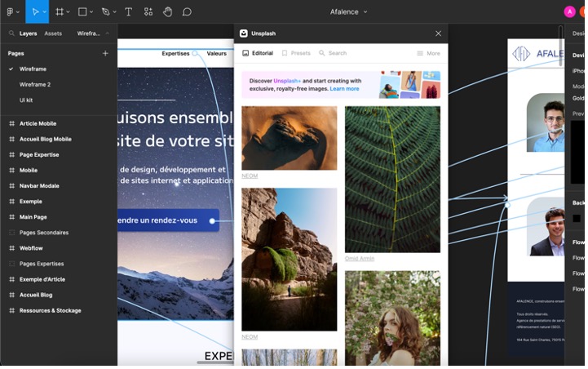Insert the sand dune aerial photo

(x=290, y=138)
